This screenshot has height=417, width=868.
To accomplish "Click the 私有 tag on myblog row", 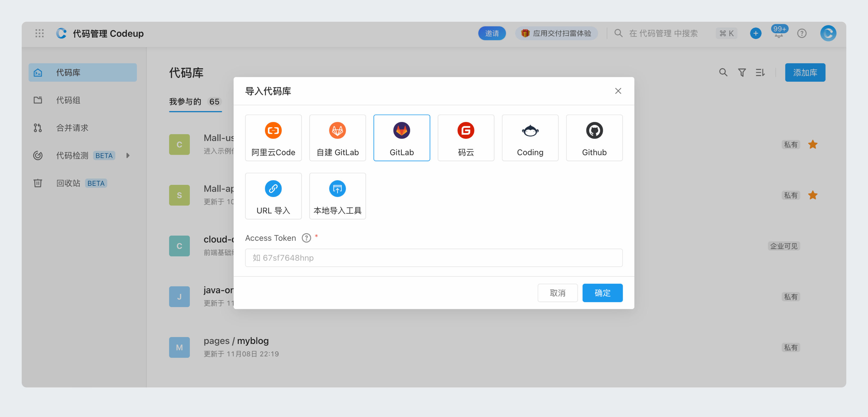I will point(790,347).
